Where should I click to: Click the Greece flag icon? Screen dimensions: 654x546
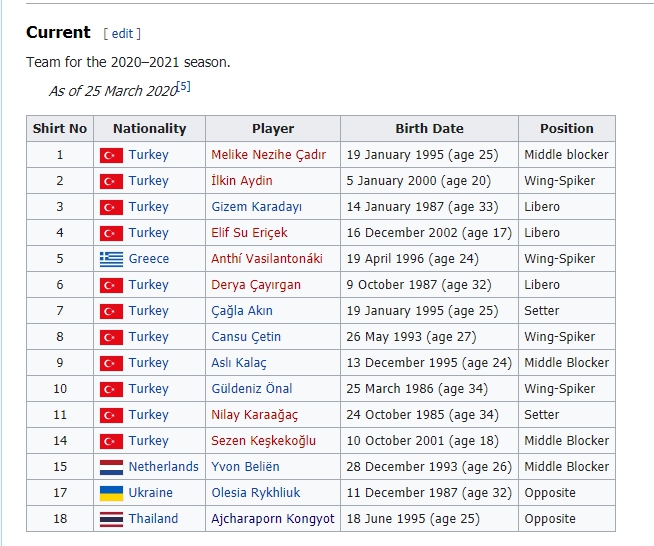pyautogui.click(x=111, y=259)
